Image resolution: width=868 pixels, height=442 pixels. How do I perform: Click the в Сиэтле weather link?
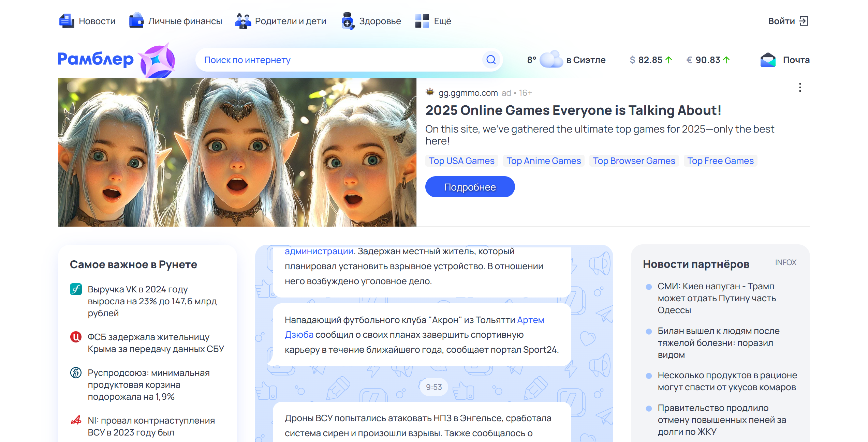tap(586, 60)
